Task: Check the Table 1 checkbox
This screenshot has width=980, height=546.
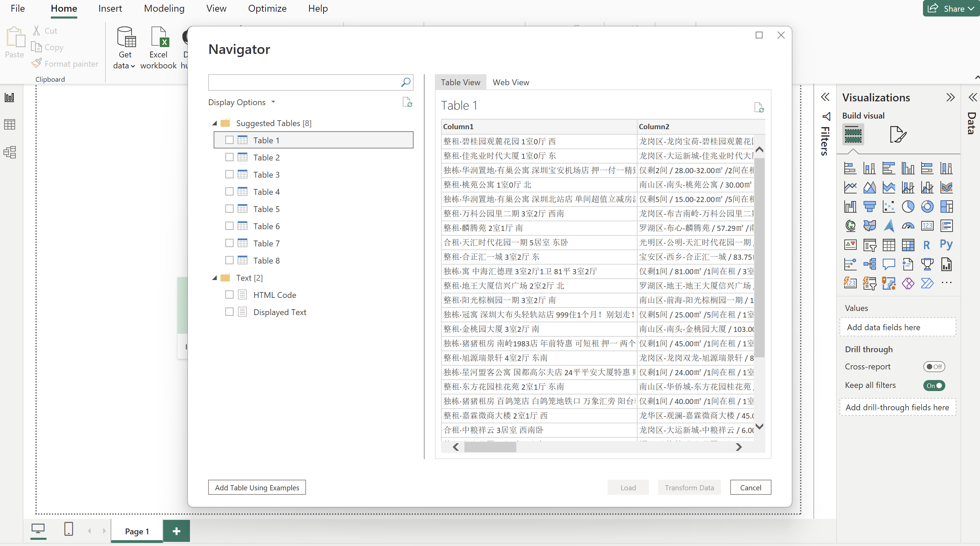Action: [x=229, y=140]
